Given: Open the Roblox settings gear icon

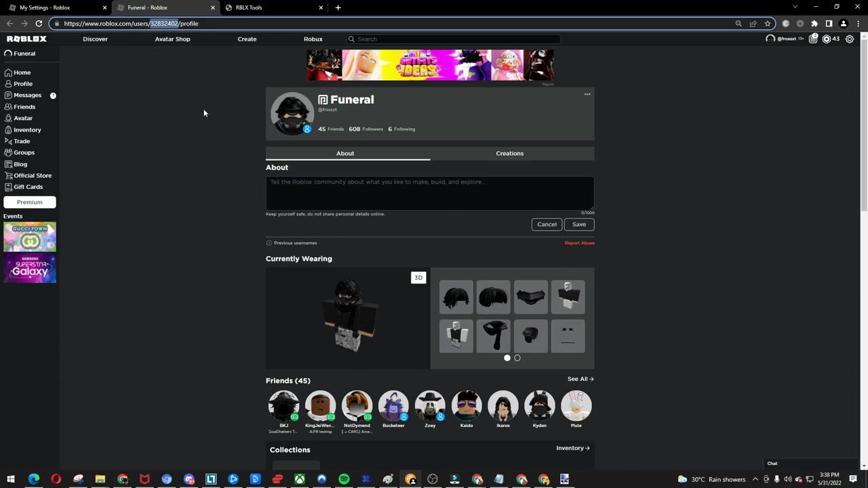Looking at the screenshot, I should tap(850, 39).
